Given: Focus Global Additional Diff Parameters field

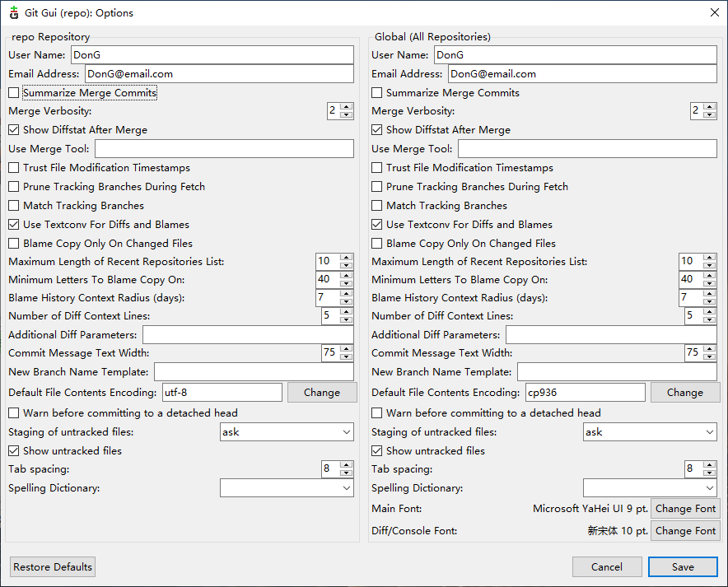Looking at the screenshot, I should 611,335.
